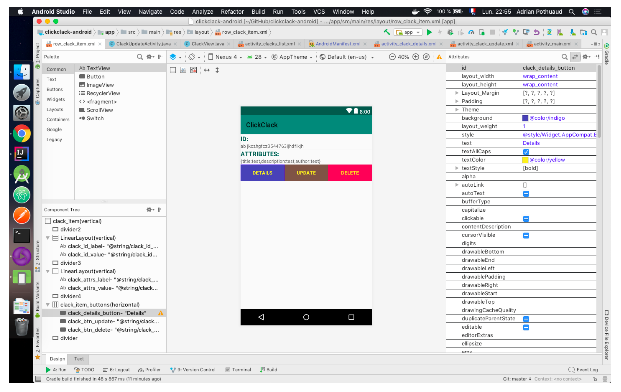Open the Trash in the dock
The height and width of the screenshot is (392, 621).
click(x=22, y=327)
